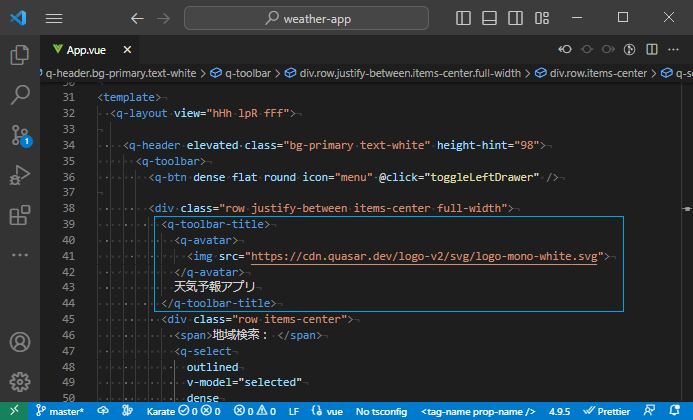This screenshot has height=420, width=693.
Task: Close the App.vue tab
Action: 127,50
